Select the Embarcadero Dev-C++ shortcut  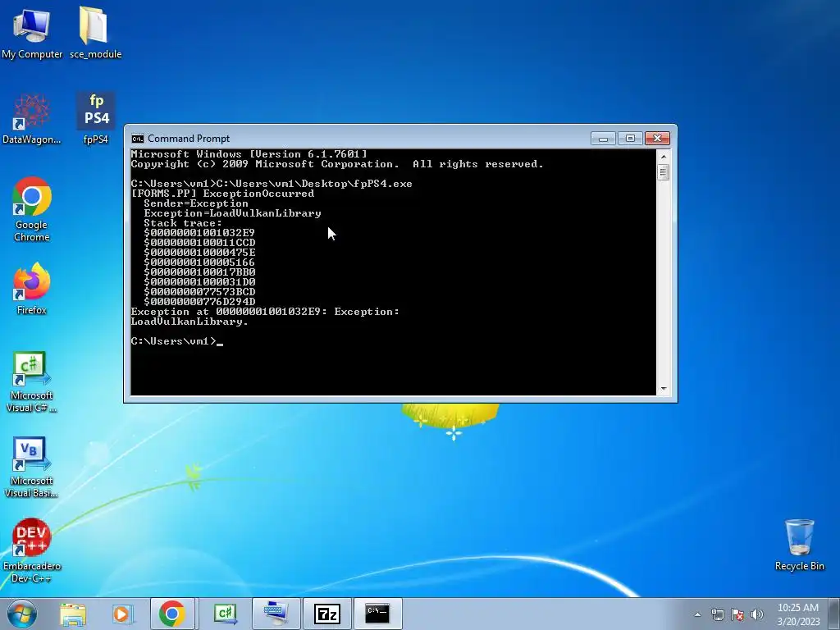click(32, 550)
